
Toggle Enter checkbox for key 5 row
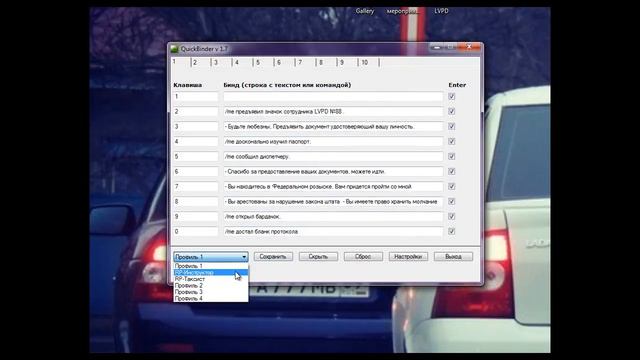[451, 157]
